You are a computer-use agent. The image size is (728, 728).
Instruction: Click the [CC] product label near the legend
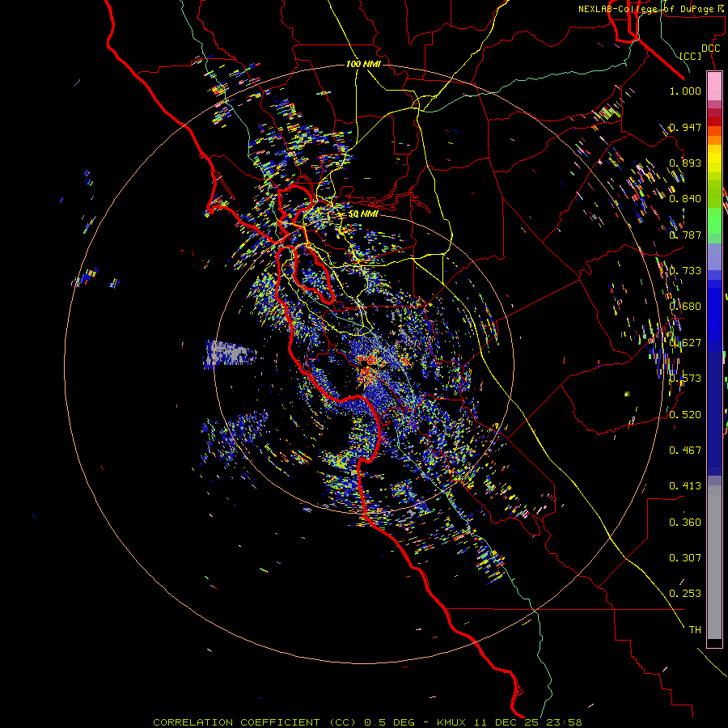pos(691,56)
